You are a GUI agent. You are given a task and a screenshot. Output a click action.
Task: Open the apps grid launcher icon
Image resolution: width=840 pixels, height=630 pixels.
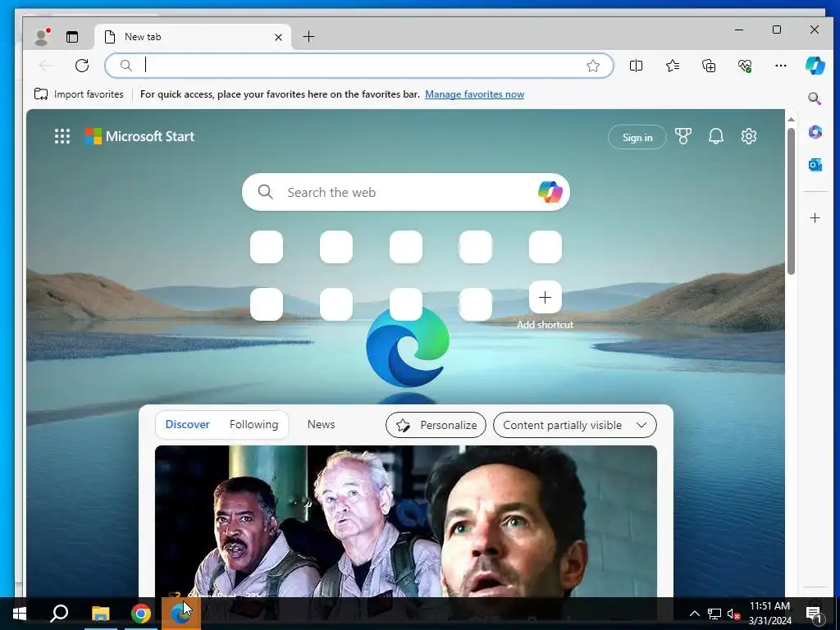tap(62, 136)
